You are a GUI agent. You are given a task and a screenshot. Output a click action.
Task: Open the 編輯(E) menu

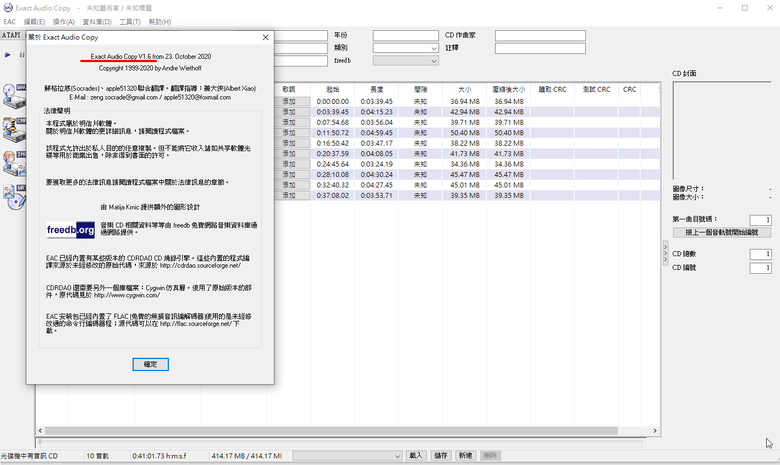tap(34, 22)
